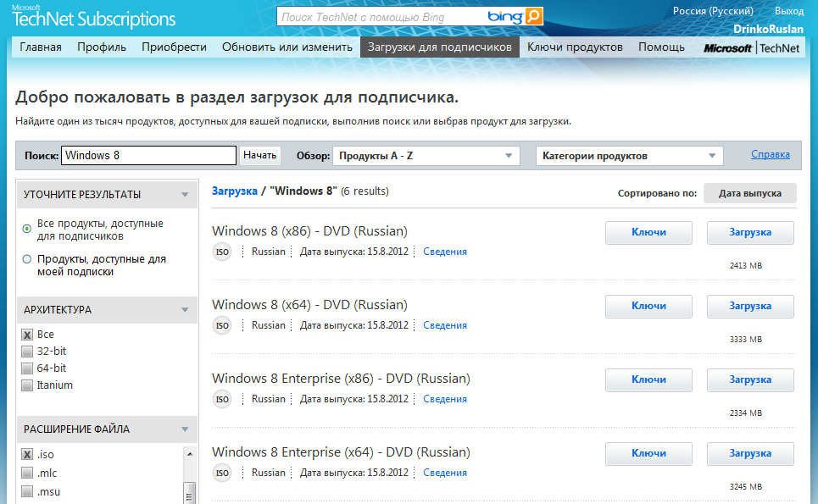The width and height of the screenshot is (818, 504).
Task: Open the 'Профиль' menu item
Action: coord(102,47)
